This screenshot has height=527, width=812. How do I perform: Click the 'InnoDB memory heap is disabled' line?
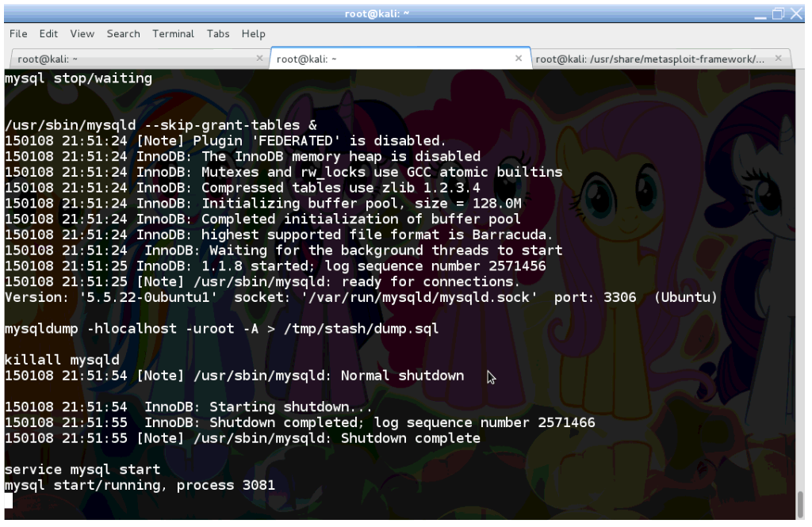point(243,156)
